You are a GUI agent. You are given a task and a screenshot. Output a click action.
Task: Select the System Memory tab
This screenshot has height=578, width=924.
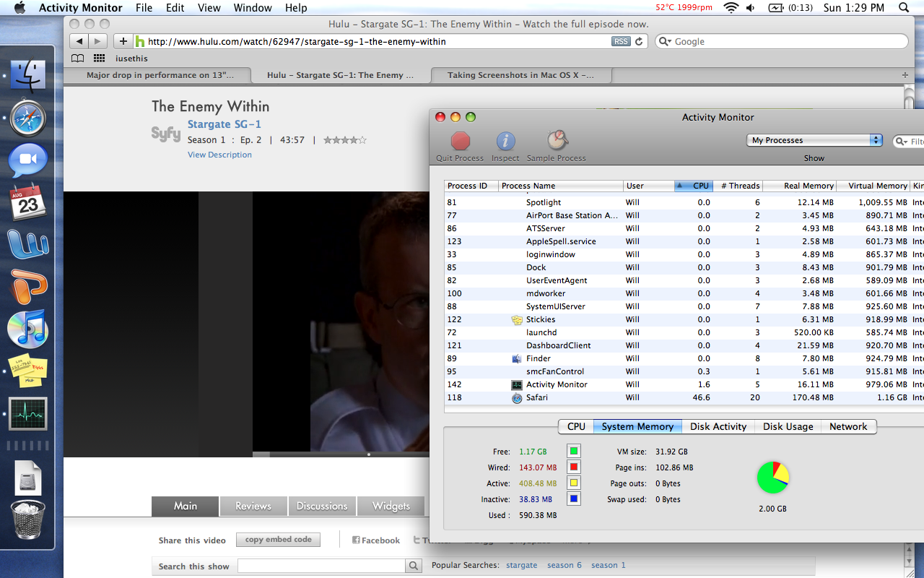click(x=637, y=426)
